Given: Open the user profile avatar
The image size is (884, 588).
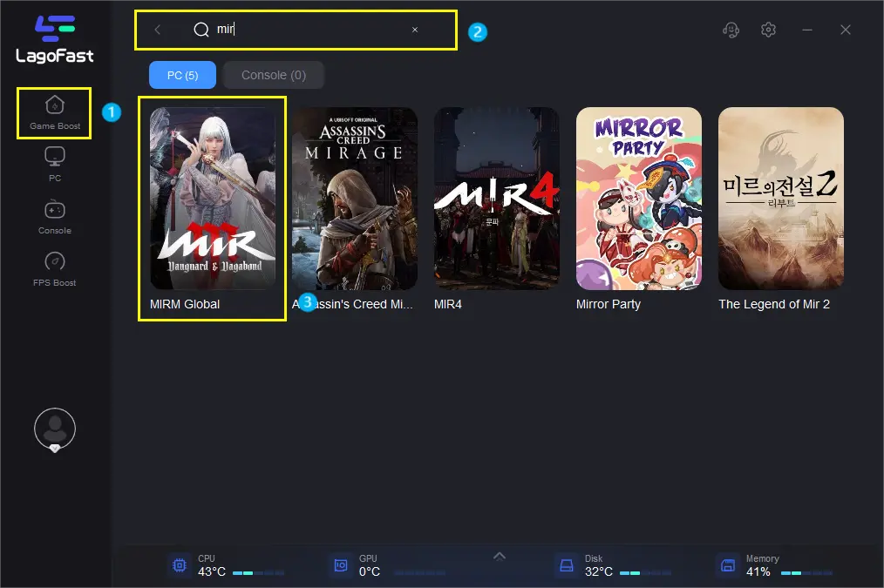Looking at the screenshot, I should click(x=55, y=429).
